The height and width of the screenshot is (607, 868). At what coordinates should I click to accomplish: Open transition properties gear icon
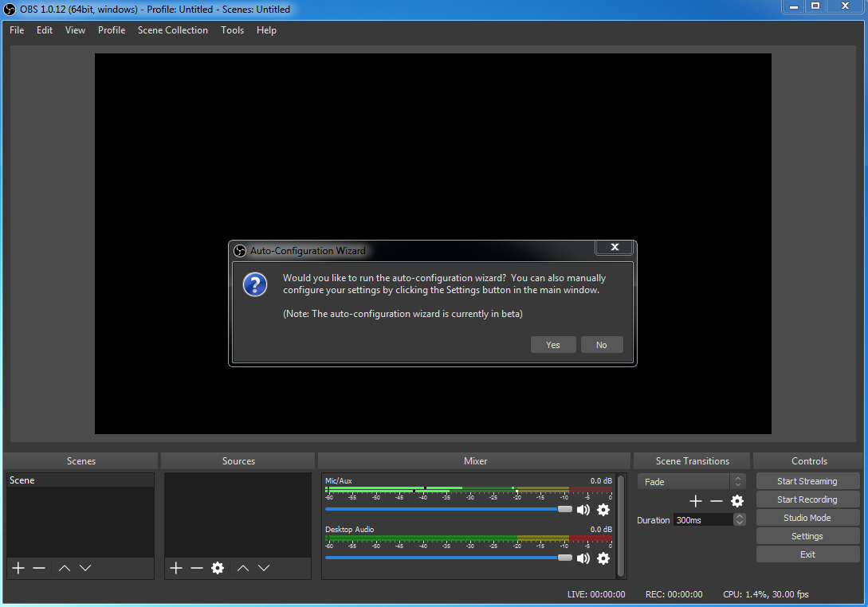pos(737,501)
